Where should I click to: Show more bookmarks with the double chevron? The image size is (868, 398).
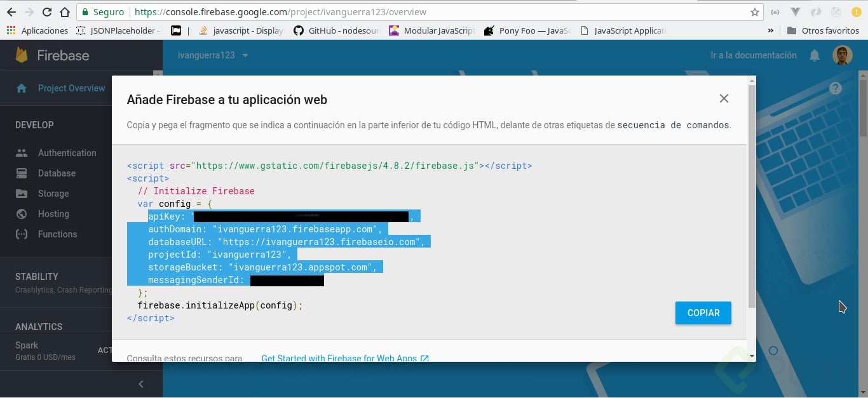771,30
